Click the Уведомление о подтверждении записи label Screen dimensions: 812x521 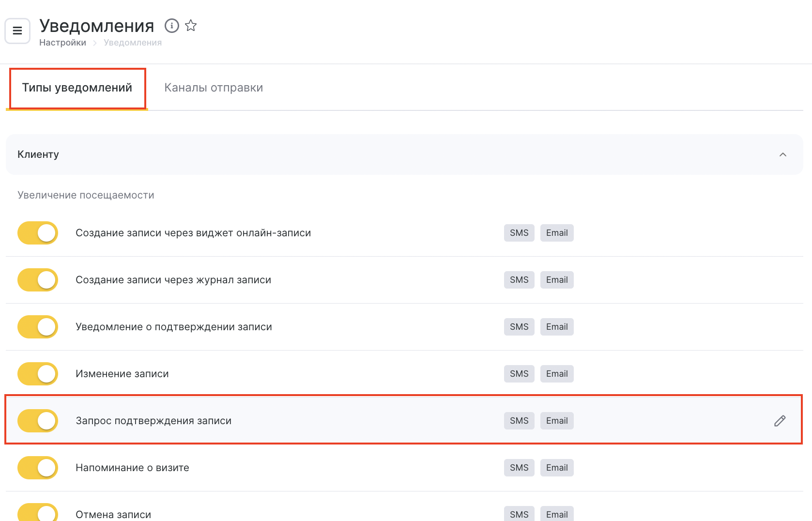[174, 327]
